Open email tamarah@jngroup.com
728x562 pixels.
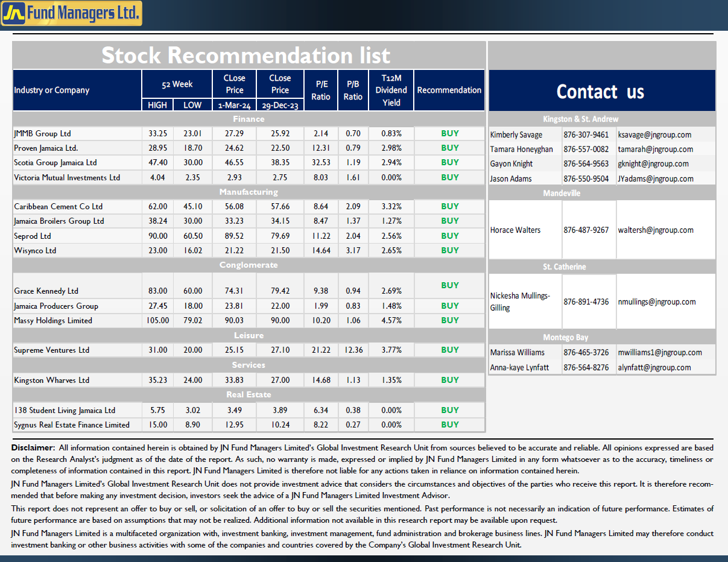(x=656, y=150)
